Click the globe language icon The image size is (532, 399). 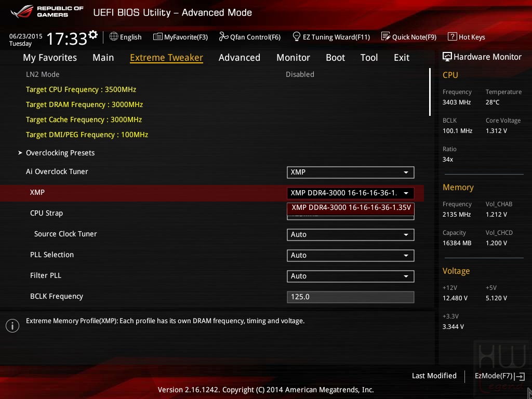click(x=114, y=36)
